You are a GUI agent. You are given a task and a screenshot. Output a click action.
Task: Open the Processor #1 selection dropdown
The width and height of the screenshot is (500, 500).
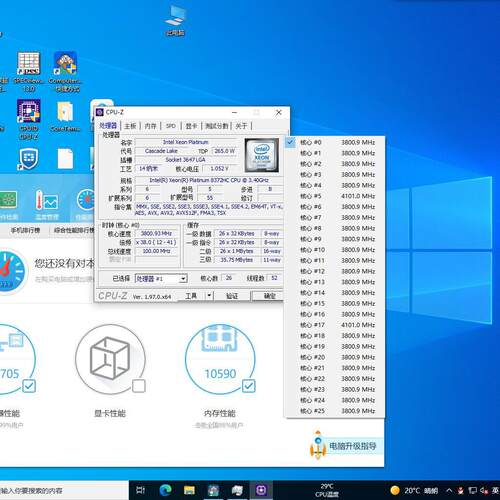pos(161,278)
